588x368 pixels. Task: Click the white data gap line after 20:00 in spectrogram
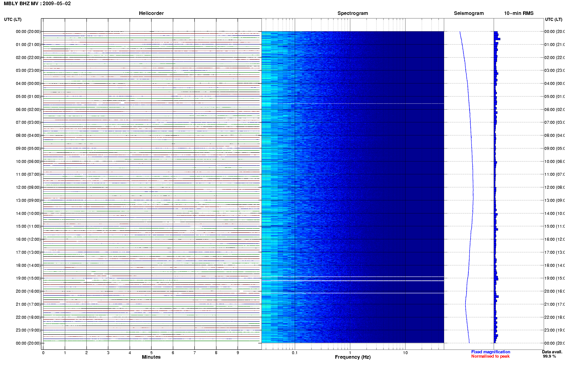pos(353,293)
